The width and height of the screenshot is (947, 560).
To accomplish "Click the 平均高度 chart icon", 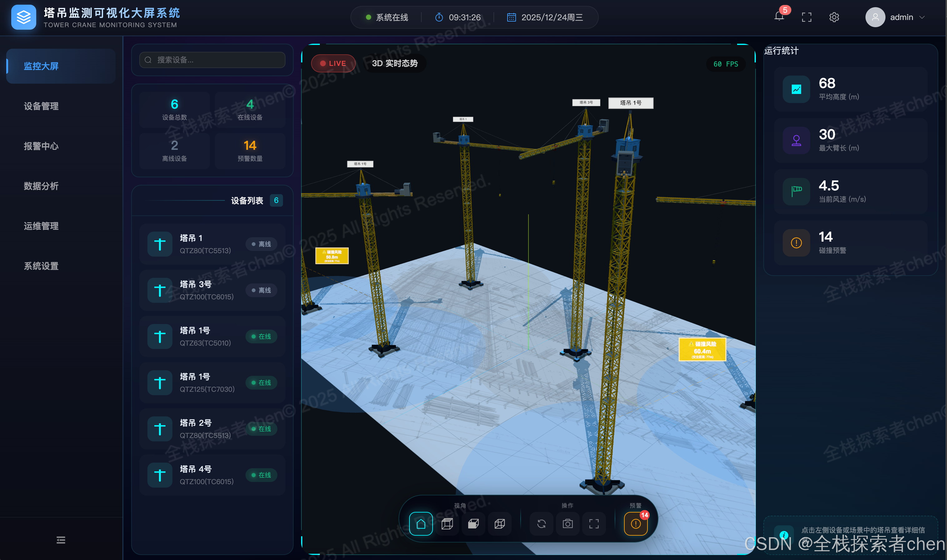I will 796,90.
